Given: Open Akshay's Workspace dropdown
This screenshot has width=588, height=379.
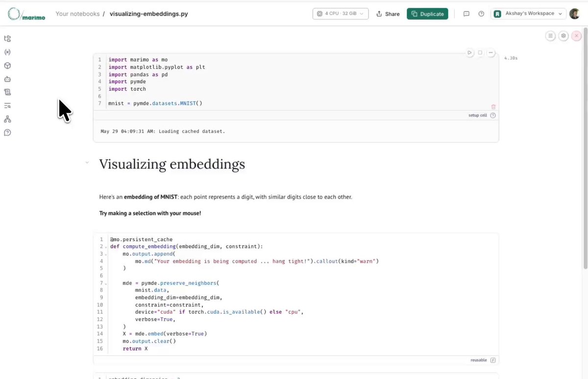Looking at the screenshot, I should tap(529, 14).
